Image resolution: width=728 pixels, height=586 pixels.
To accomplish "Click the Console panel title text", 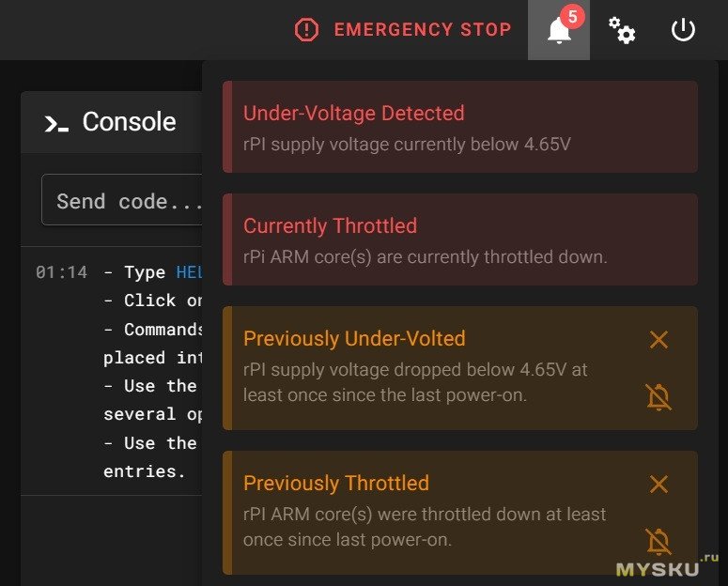I will 129,122.
